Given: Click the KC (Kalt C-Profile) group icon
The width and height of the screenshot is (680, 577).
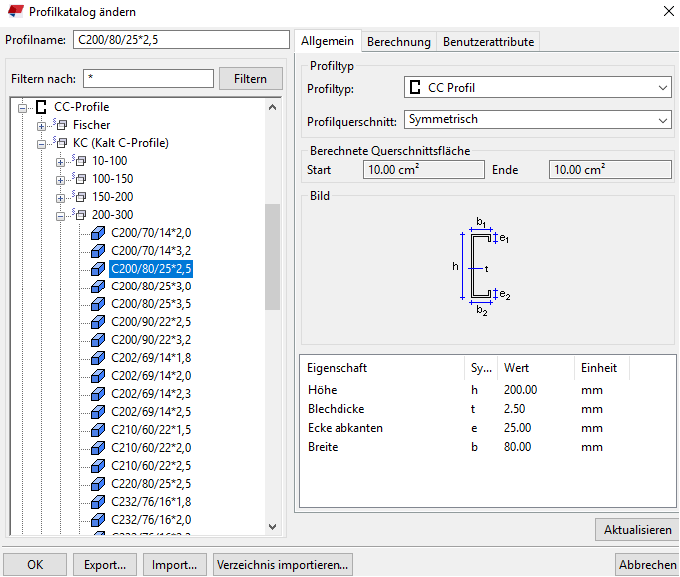Looking at the screenshot, I should [x=60, y=143].
